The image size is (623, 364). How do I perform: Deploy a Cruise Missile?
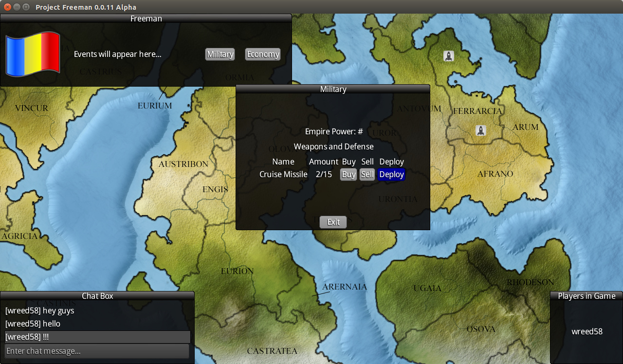(391, 174)
